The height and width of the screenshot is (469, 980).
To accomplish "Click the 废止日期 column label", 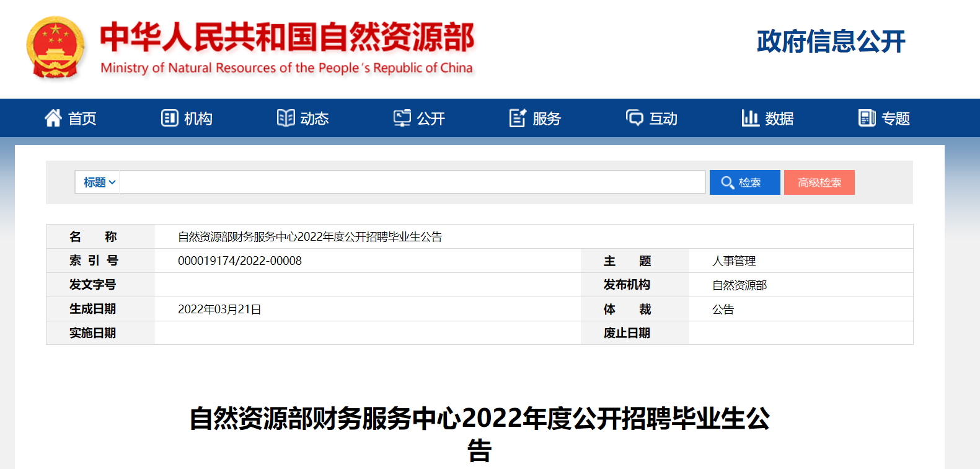I will [627, 333].
